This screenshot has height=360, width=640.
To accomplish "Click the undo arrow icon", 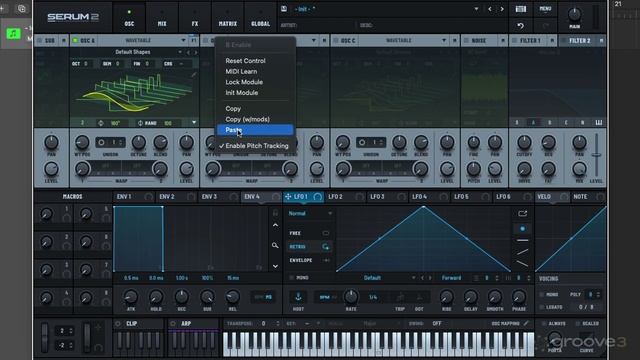I will pyautogui.click(x=520, y=26).
